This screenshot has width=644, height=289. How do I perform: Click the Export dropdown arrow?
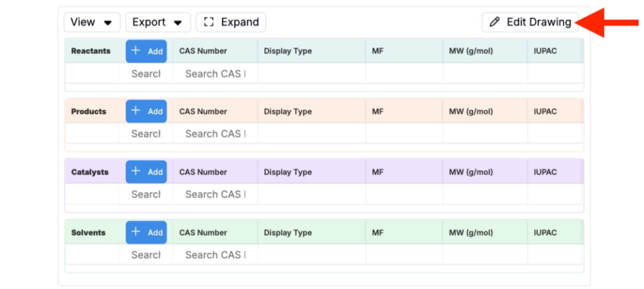click(178, 23)
